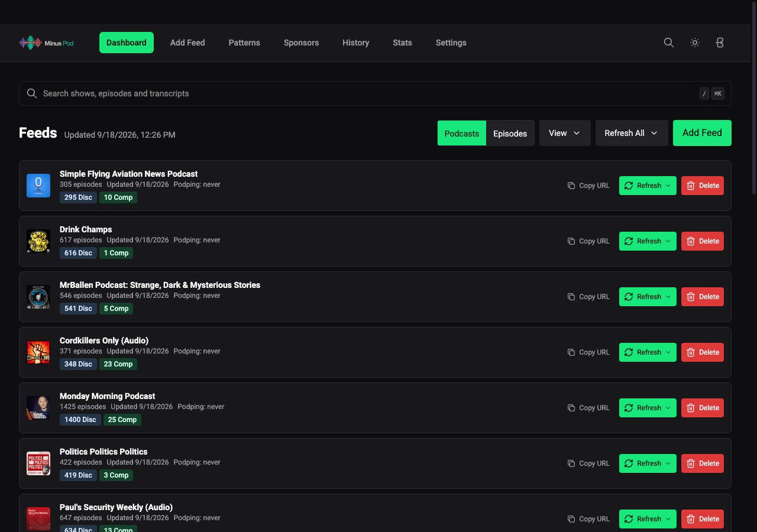Open Drink Champs podcast artwork
The image size is (757, 532).
38,241
